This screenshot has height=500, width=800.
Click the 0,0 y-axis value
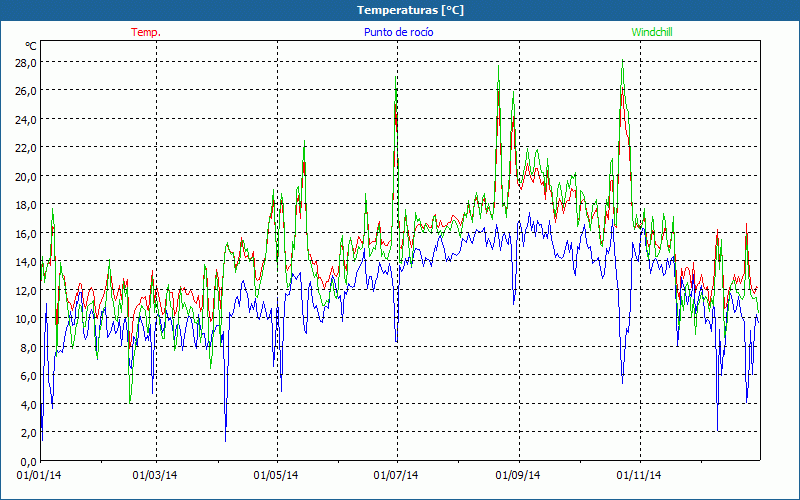[28, 461]
